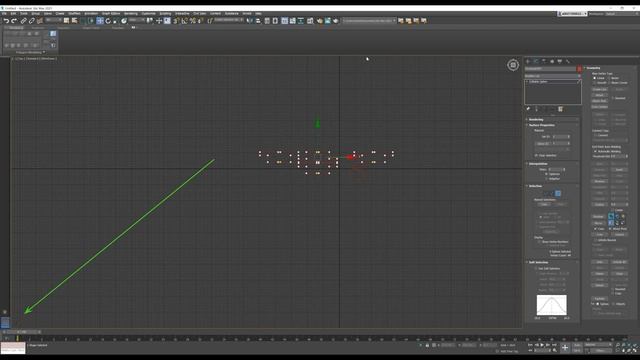This screenshot has width=640, height=360.
Task: Click the Play Animation button
Action: [x=542, y=345]
